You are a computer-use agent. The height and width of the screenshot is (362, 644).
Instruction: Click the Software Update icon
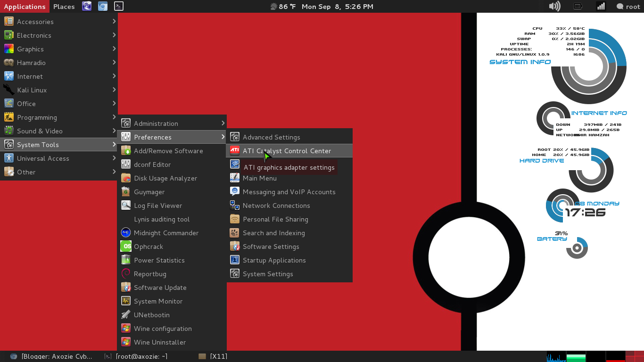coord(126,288)
